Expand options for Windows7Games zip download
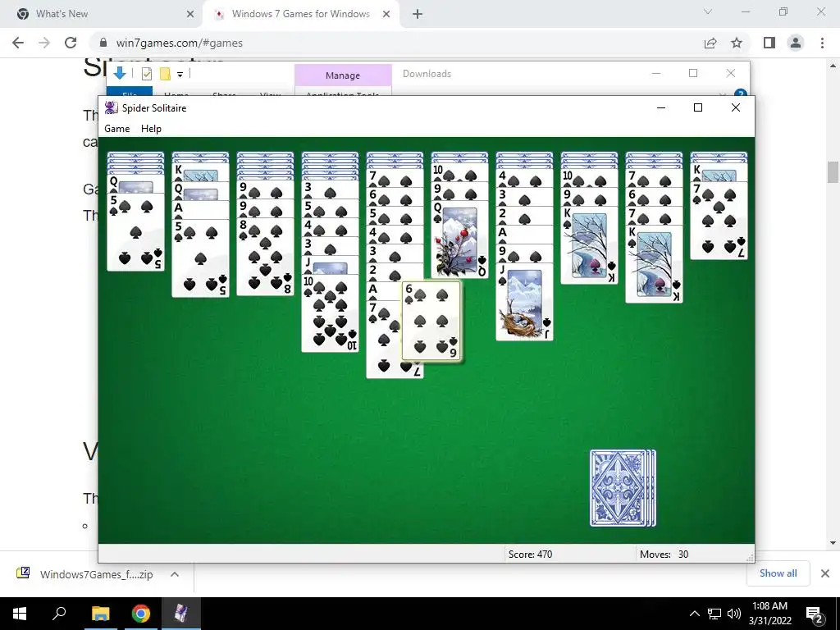Screen dimensions: 840x630 [x=175, y=574]
